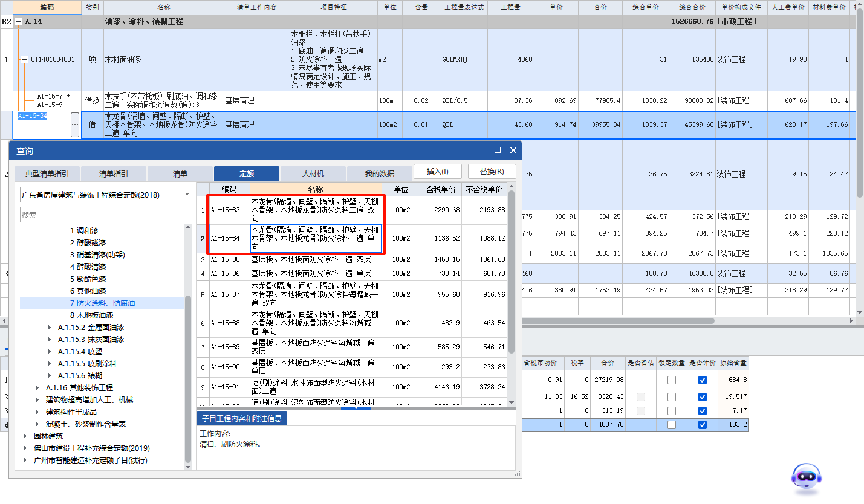Uncheck 是否计价 for the 4507.78 row
The image size is (864, 504).
(702, 425)
